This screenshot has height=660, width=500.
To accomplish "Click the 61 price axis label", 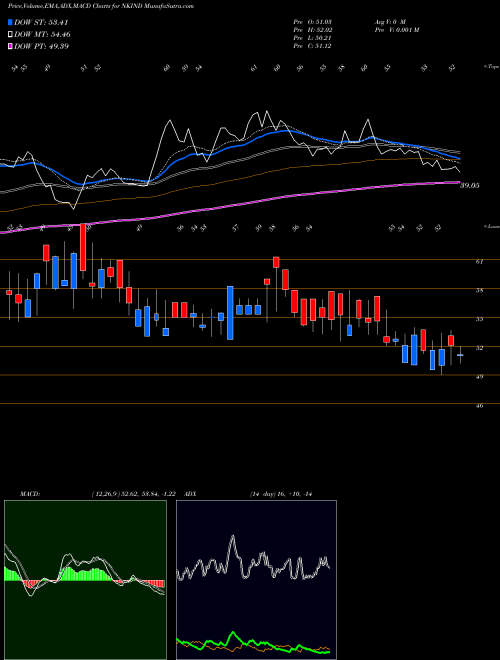I will coord(479,262).
